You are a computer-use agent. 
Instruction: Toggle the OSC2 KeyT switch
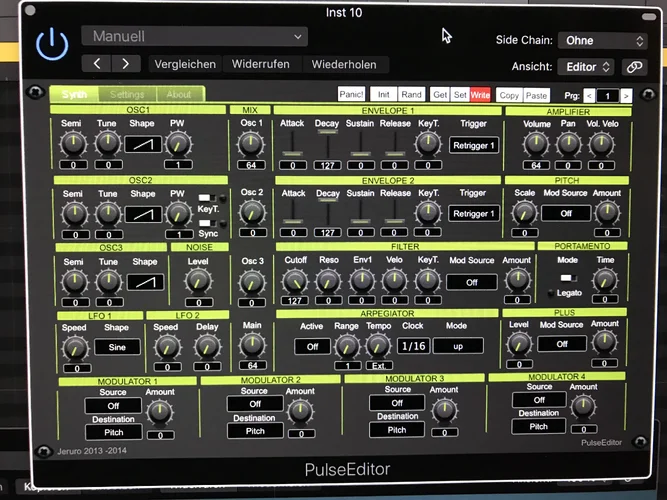206,198
